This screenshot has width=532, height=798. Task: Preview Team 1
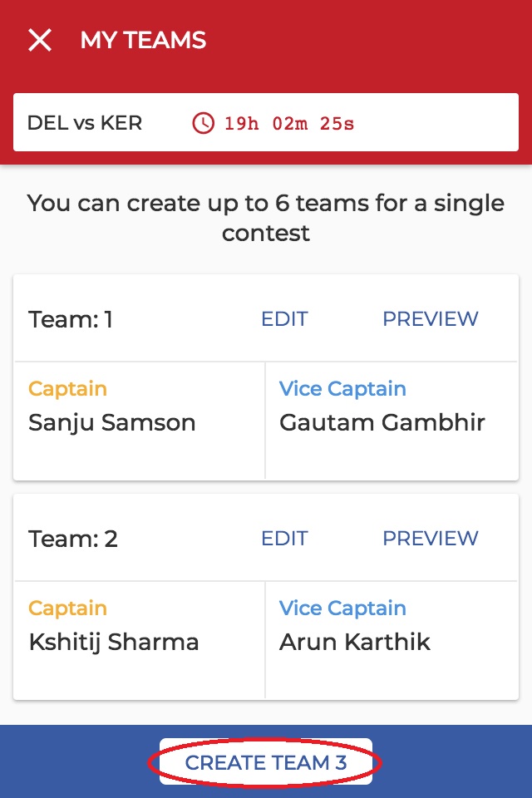(x=430, y=319)
